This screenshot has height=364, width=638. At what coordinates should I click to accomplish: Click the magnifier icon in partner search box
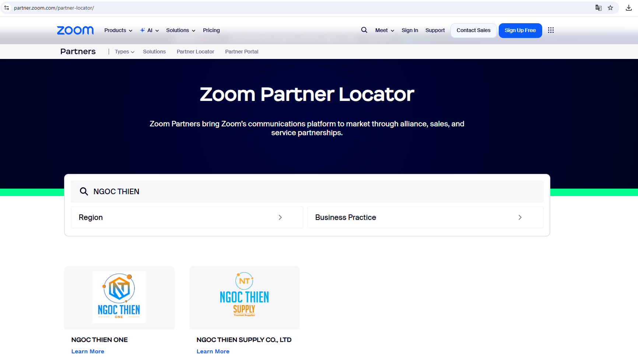click(84, 192)
